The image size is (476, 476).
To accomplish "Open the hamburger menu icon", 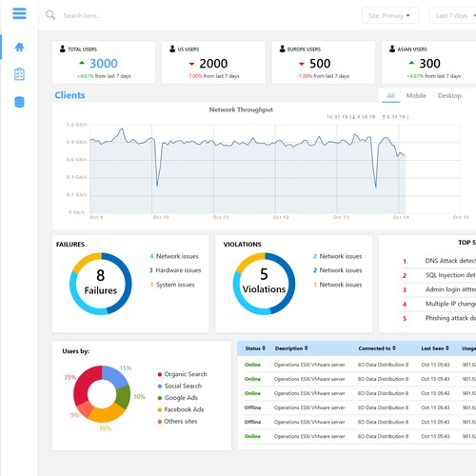I will coord(19,13).
